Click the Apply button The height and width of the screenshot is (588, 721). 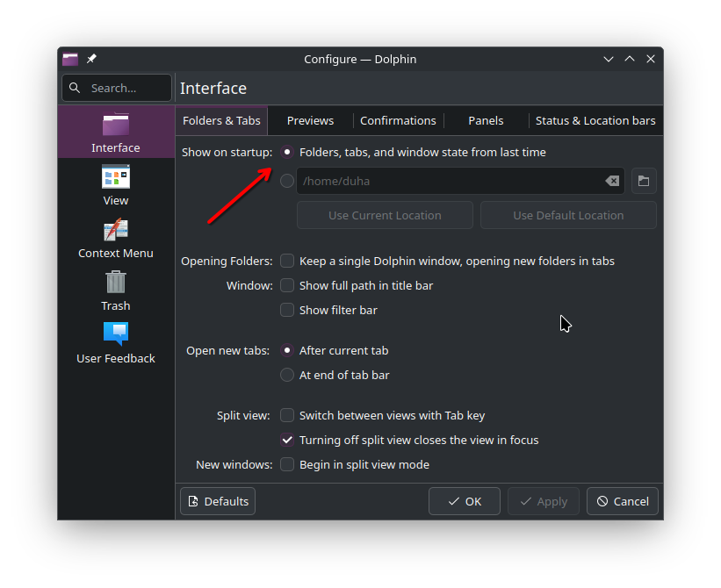click(544, 501)
